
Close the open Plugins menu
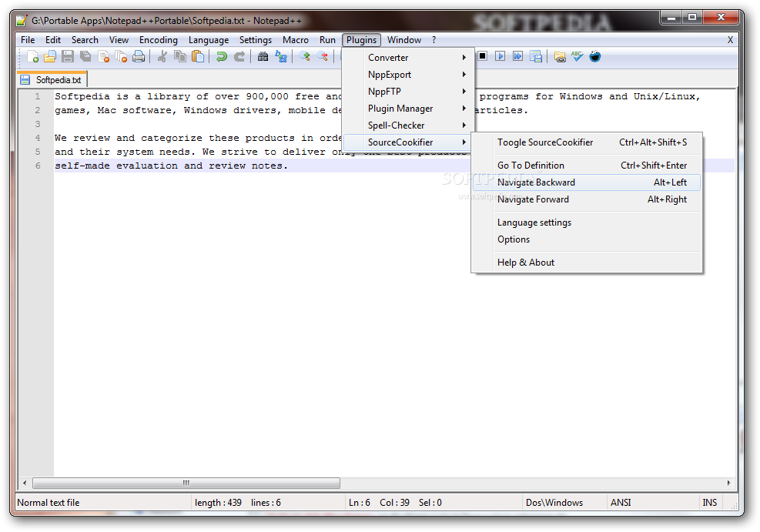[x=362, y=40]
